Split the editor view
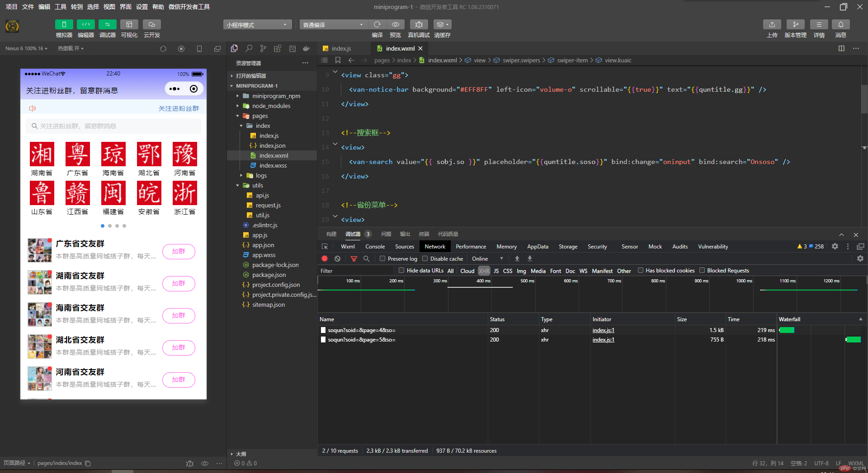The width and height of the screenshot is (868, 473). pyautogui.click(x=841, y=48)
